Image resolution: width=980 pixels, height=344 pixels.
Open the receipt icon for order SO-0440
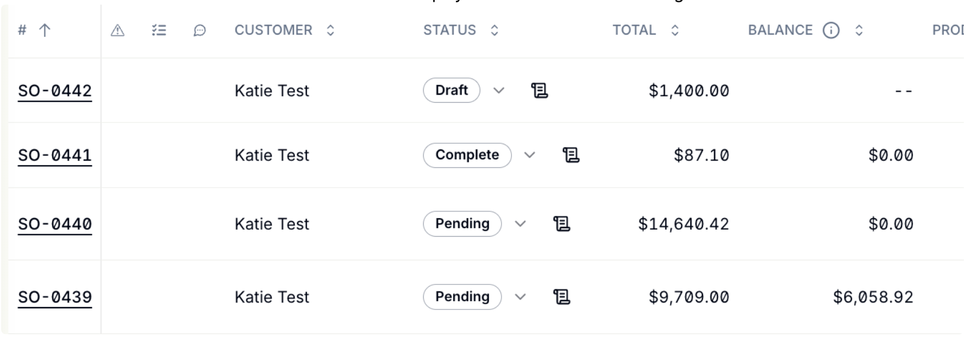pyautogui.click(x=562, y=224)
